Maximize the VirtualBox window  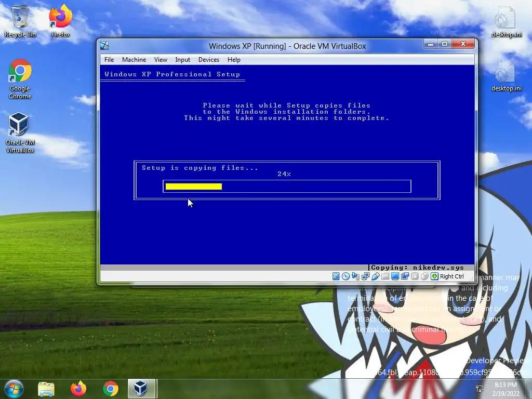tap(445, 44)
